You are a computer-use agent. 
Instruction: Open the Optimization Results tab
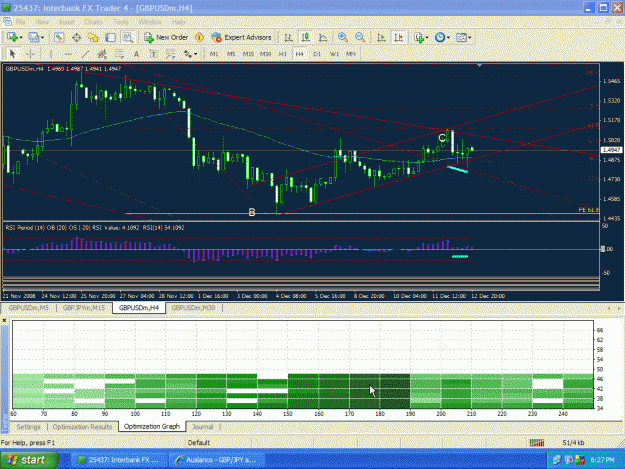pos(83,427)
